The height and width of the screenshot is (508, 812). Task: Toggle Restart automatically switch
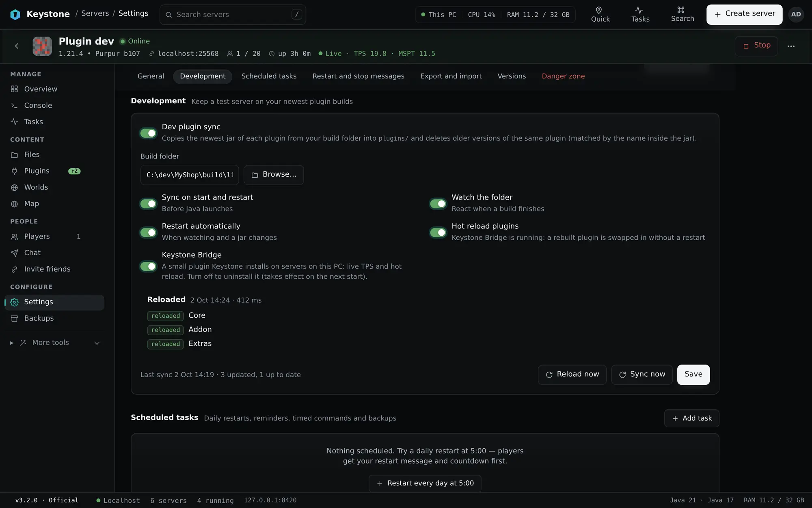(x=148, y=232)
